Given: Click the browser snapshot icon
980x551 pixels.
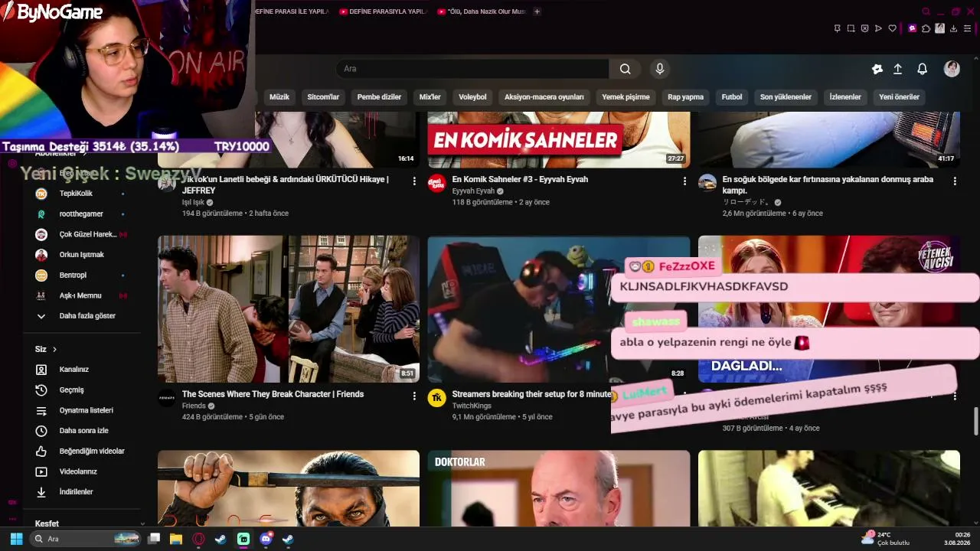Looking at the screenshot, I should (851, 28).
